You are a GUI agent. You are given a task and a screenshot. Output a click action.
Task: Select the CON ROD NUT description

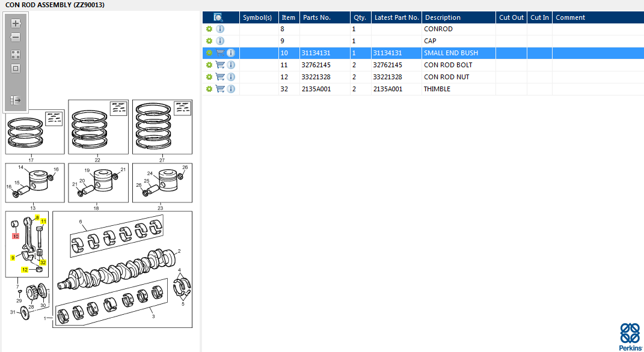click(x=459, y=77)
